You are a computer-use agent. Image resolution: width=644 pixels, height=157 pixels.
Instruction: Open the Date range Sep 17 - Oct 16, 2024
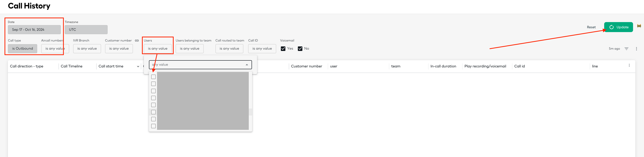[x=34, y=29]
